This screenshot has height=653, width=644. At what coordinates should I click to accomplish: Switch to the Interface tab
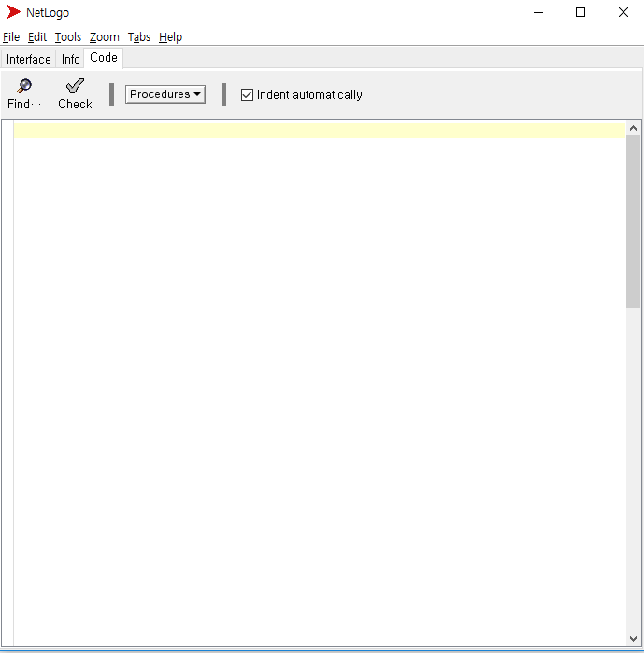point(29,59)
